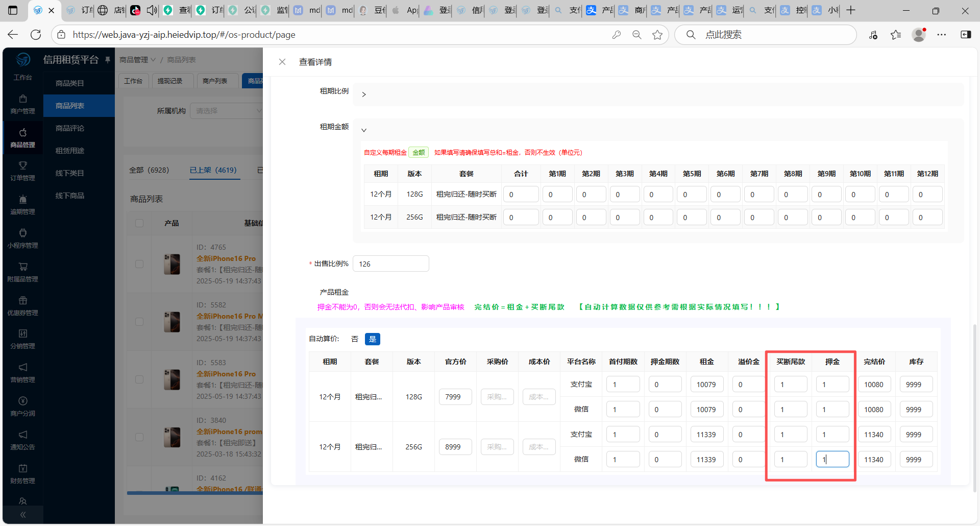The width and height of the screenshot is (980, 526).
Task: Click the zoom out magnifier icon
Action: click(637, 35)
